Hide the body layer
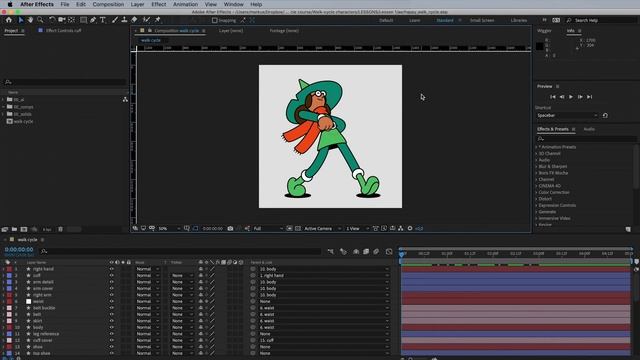This screenshot has width=640, height=360. [111, 327]
